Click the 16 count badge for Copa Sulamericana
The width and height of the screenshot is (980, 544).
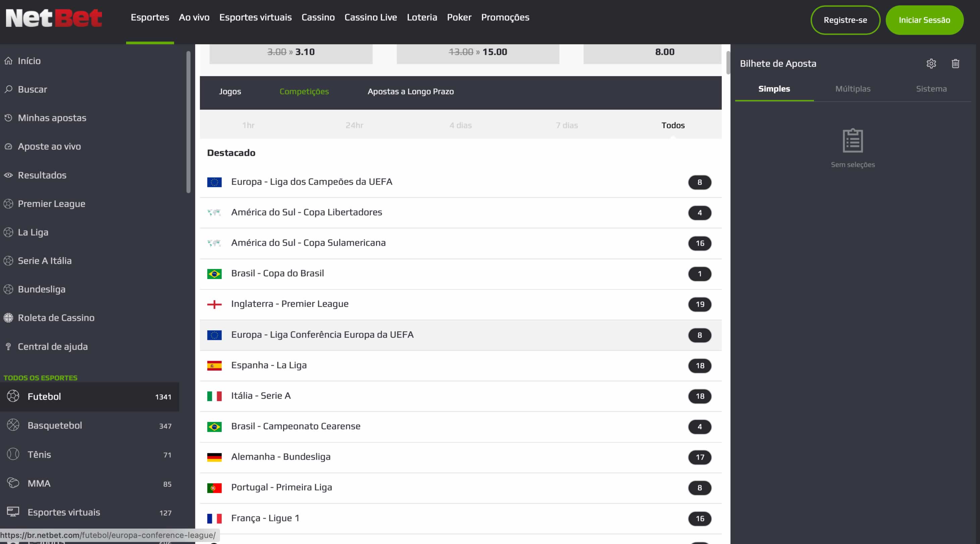coord(699,243)
